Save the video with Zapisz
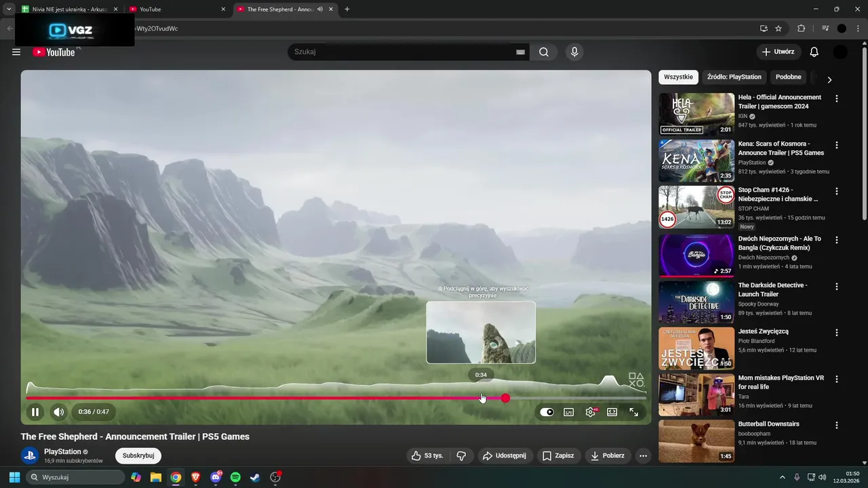This screenshot has width=868, height=488. click(558, 455)
